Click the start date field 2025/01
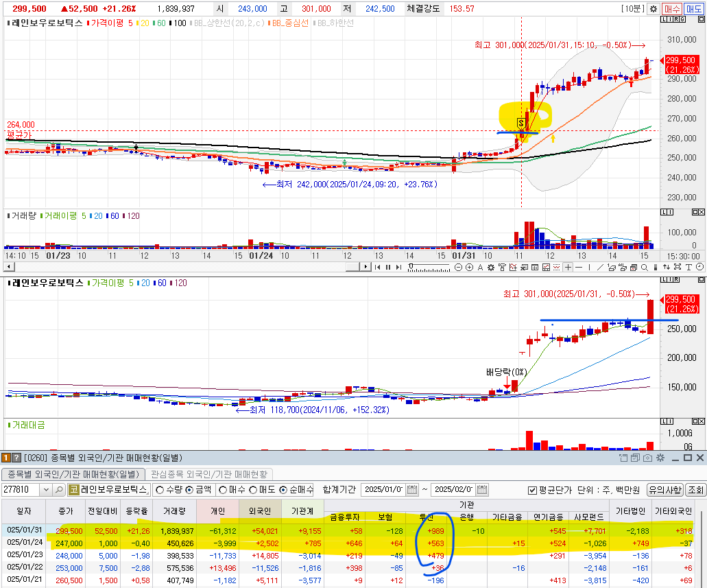Viewport: 707px width, 588px height. tap(384, 490)
